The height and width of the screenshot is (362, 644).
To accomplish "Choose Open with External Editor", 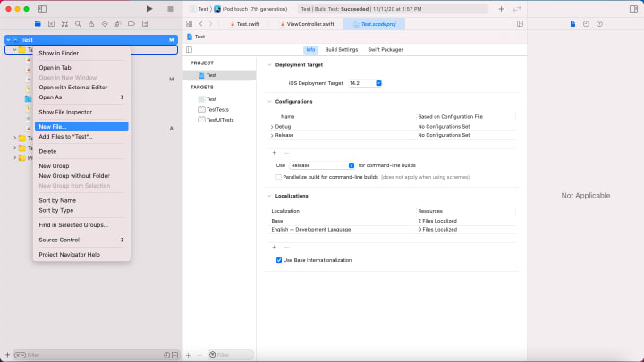I will click(x=81, y=88).
